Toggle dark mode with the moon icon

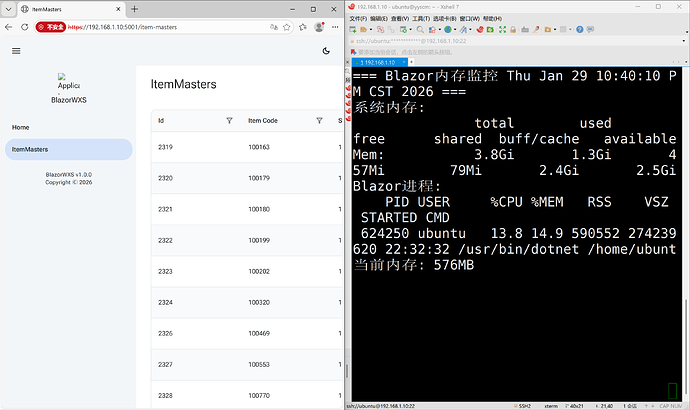(x=327, y=50)
